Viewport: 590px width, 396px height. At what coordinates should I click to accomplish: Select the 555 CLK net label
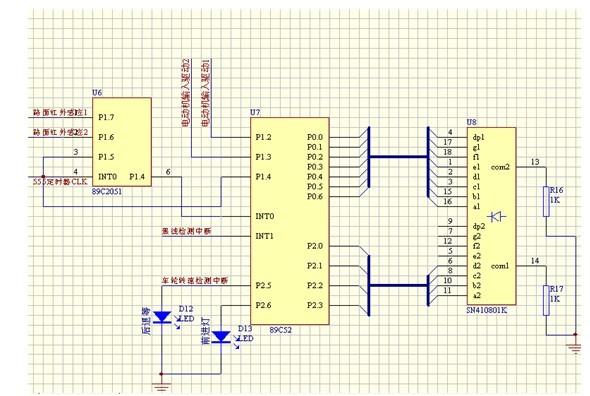(x=60, y=182)
